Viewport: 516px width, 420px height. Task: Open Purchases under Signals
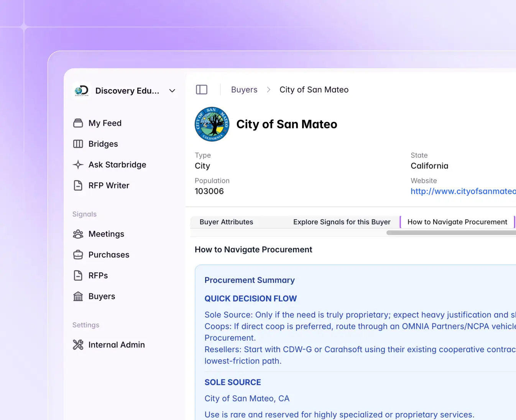pyautogui.click(x=109, y=255)
